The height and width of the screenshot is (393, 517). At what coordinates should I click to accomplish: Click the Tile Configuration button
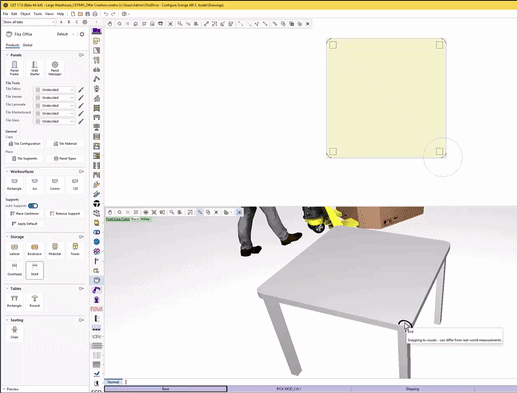pos(24,144)
